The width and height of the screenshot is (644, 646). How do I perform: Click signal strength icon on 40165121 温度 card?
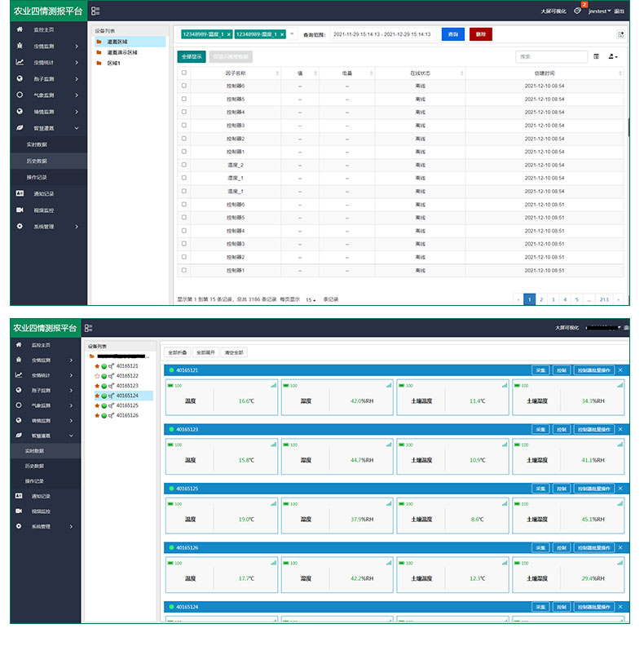click(x=273, y=385)
